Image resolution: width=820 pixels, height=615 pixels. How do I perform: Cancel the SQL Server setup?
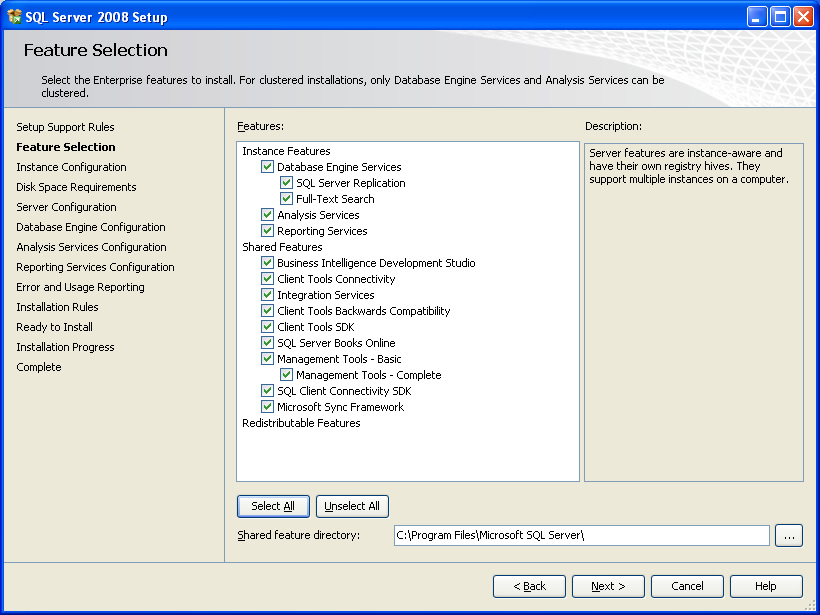[687, 586]
